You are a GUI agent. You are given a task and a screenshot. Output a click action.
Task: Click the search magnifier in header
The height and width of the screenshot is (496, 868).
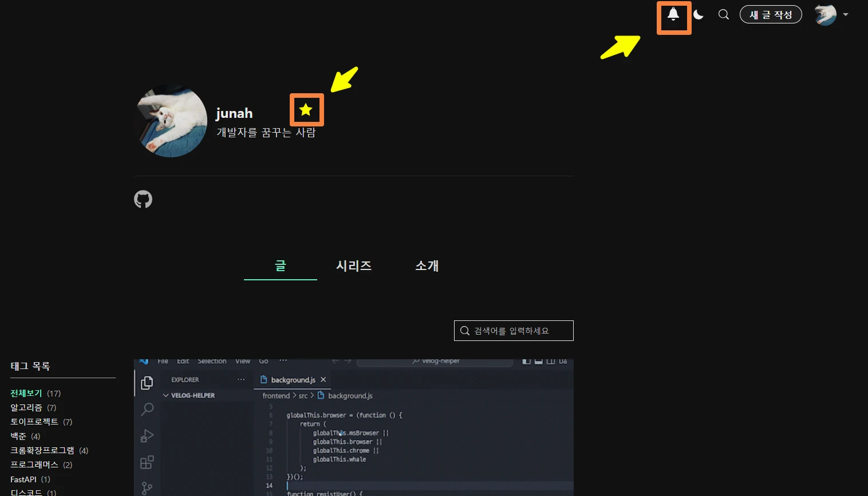point(724,15)
